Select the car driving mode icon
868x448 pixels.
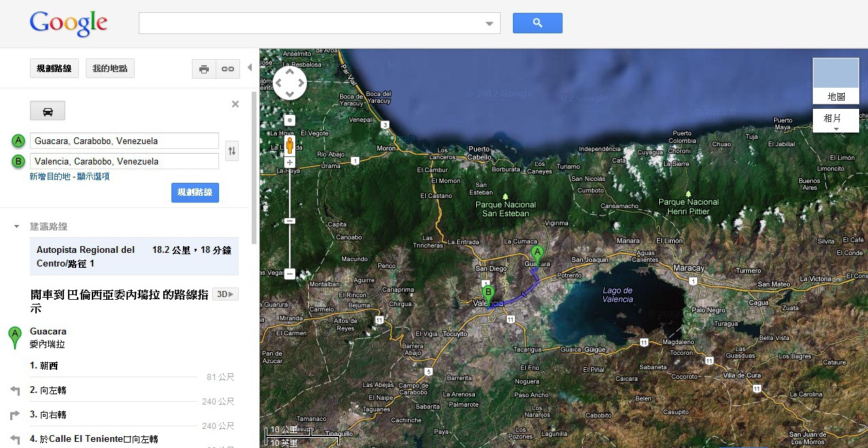coord(48,111)
